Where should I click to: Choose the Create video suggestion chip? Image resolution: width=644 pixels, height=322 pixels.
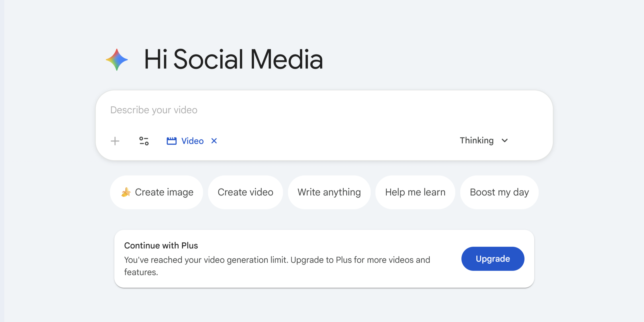(x=245, y=192)
